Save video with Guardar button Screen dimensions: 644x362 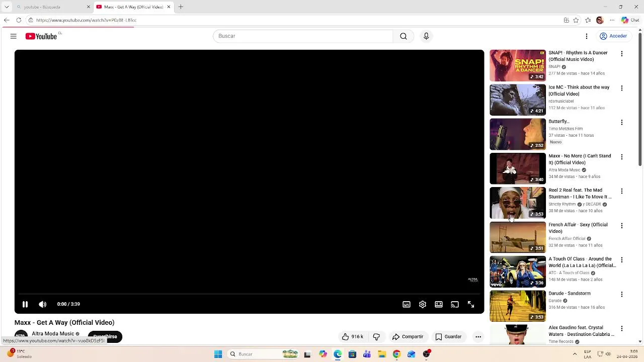point(448,337)
